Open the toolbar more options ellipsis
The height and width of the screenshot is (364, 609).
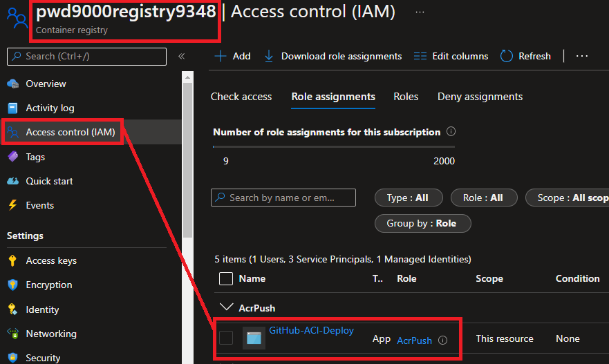click(x=582, y=56)
